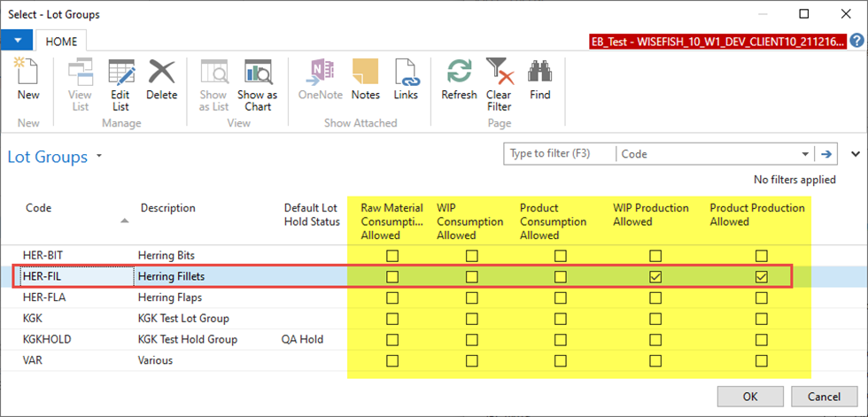The height and width of the screenshot is (417, 868).
Task: Click the OK button
Action: point(750,395)
